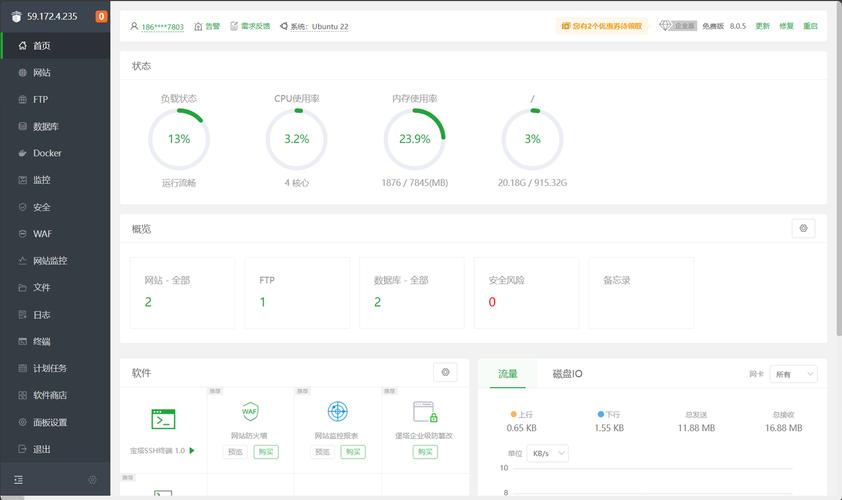842x500 pixels.
Task: Preview the 网站防火墙 plugin
Action: click(x=235, y=452)
